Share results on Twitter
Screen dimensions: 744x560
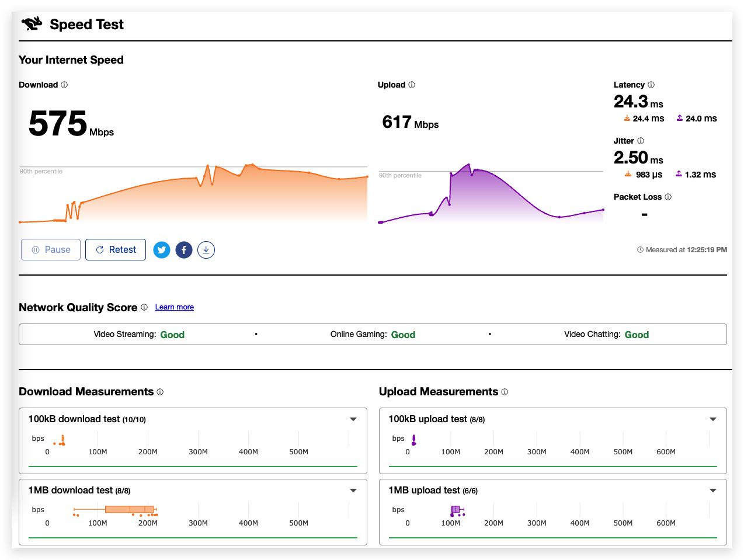[x=162, y=250]
